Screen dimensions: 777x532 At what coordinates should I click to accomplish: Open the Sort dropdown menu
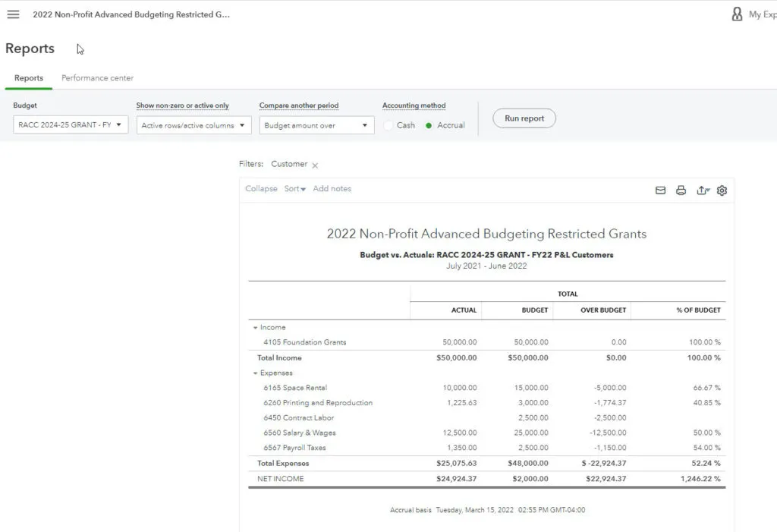[x=294, y=189]
